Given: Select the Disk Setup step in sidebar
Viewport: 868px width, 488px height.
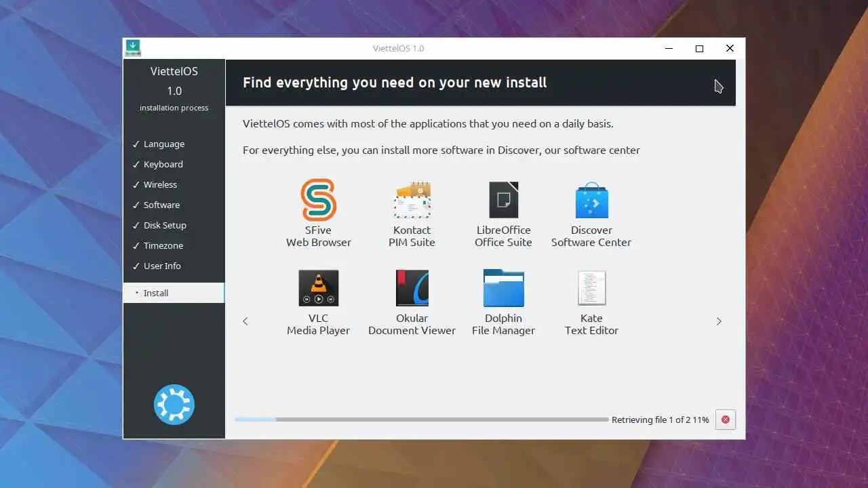Looking at the screenshot, I should 174,225.
